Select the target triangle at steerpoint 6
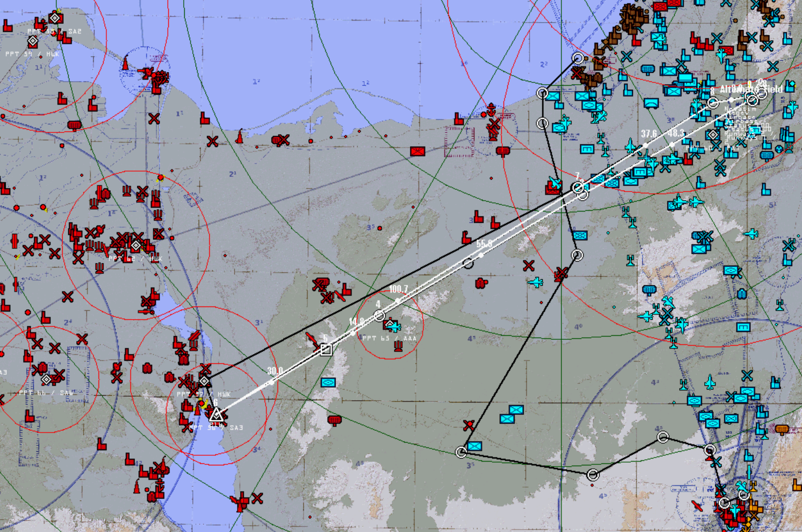The height and width of the screenshot is (532, 802). tap(216, 414)
